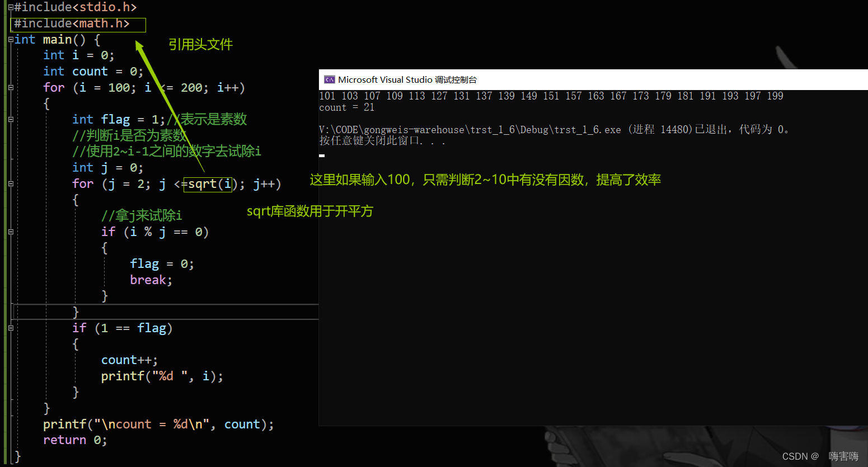
Task: Click the 'count++;' line
Action: click(130, 360)
